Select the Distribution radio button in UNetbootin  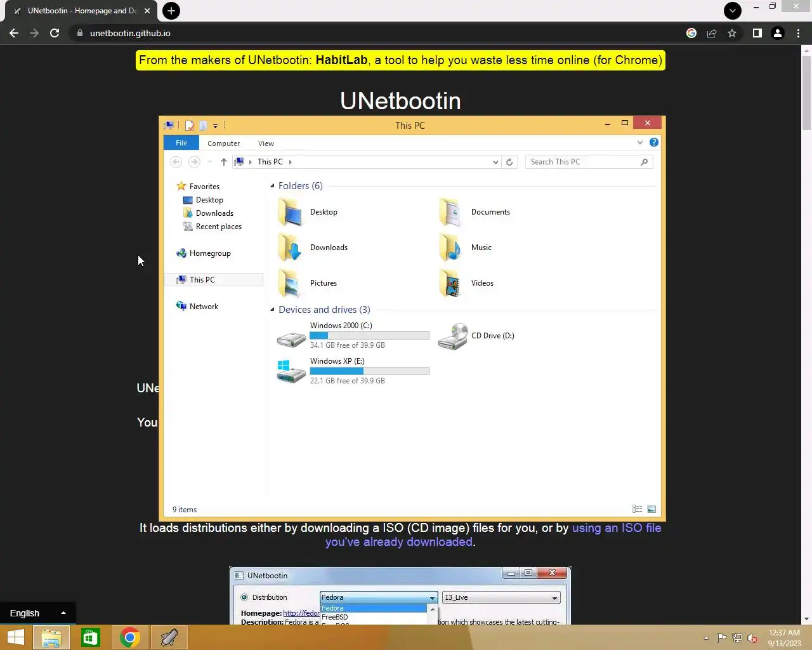coord(244,597)
